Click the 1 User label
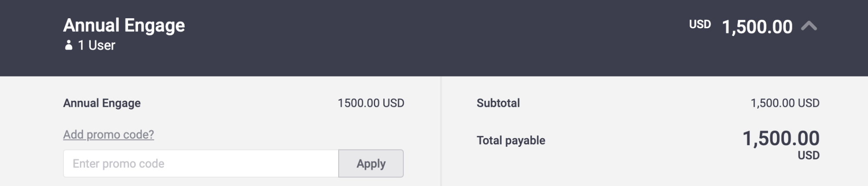This screenshot has height=186, width=868. pos(96,45)
